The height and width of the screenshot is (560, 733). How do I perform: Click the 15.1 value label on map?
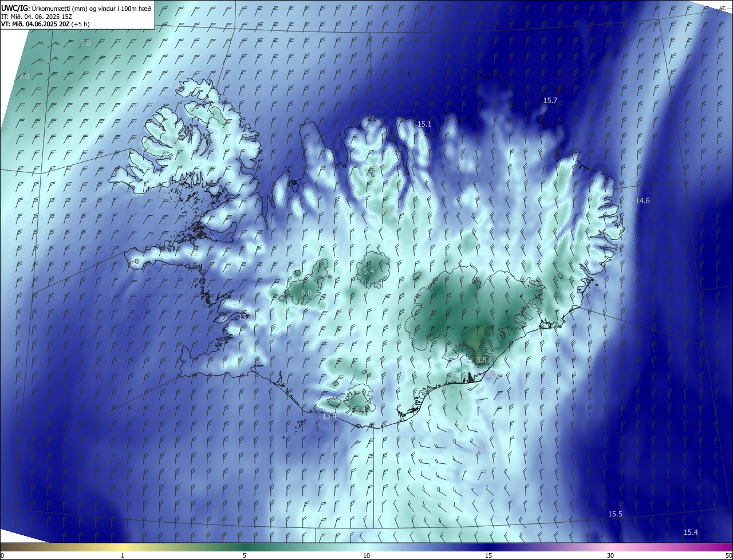(x=424, y=124)
